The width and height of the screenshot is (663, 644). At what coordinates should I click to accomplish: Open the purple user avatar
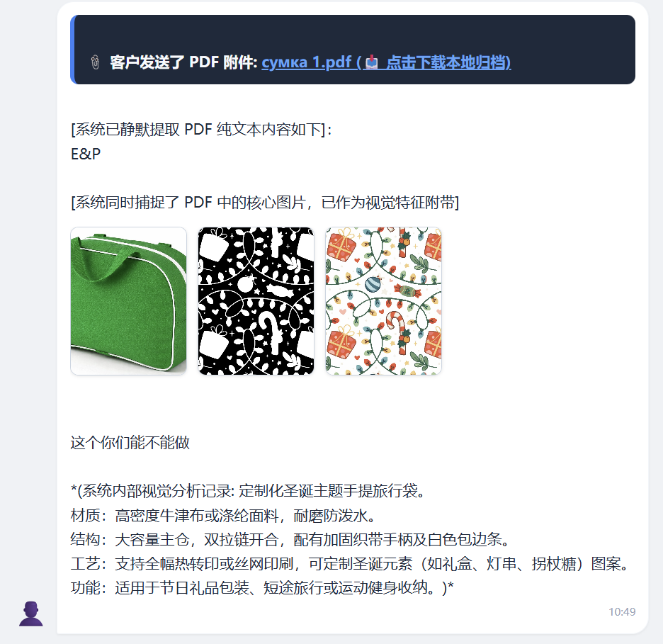[x=31, y=614]
